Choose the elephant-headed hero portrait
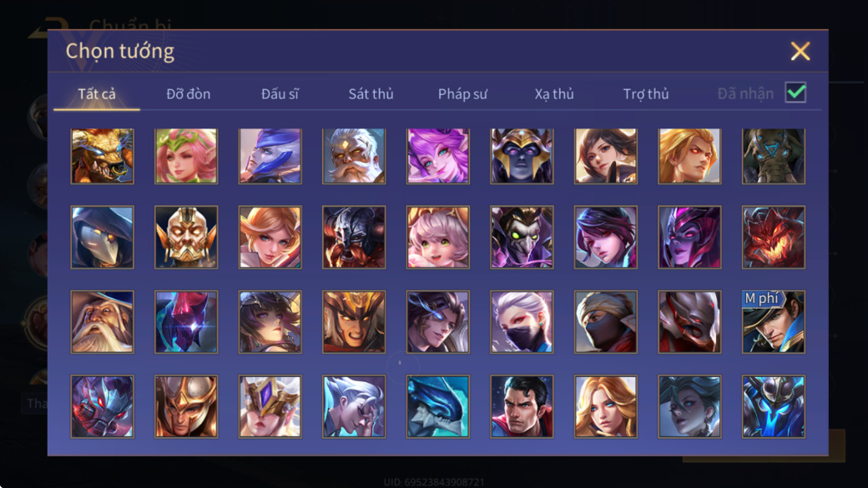 pos(774,156)
